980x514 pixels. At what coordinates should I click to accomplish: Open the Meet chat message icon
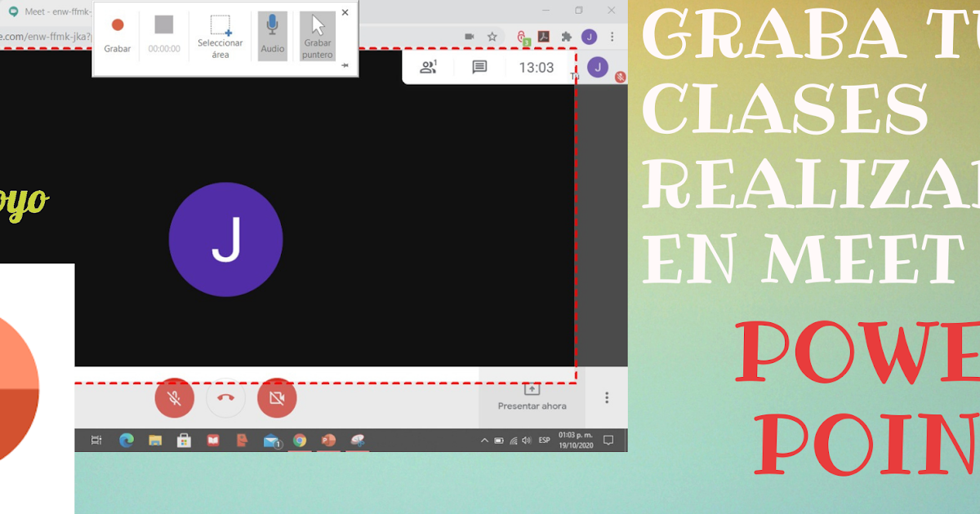click(479, 68)
